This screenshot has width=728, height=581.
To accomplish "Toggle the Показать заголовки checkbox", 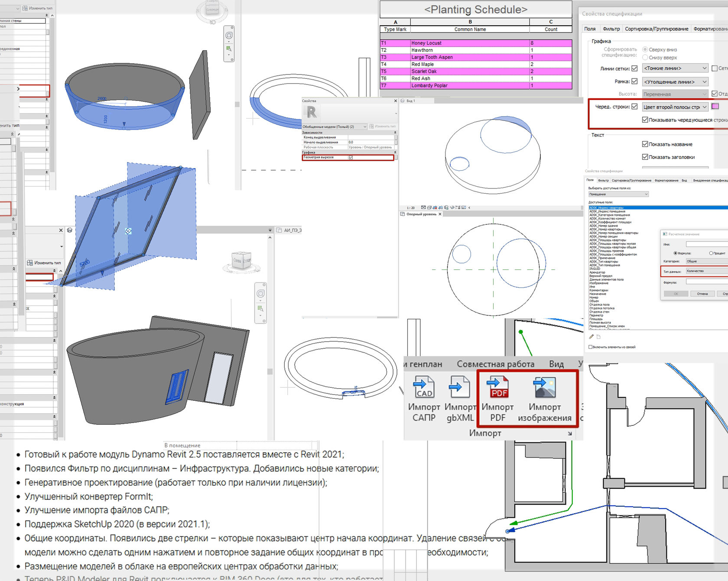I will pos(645,157).
